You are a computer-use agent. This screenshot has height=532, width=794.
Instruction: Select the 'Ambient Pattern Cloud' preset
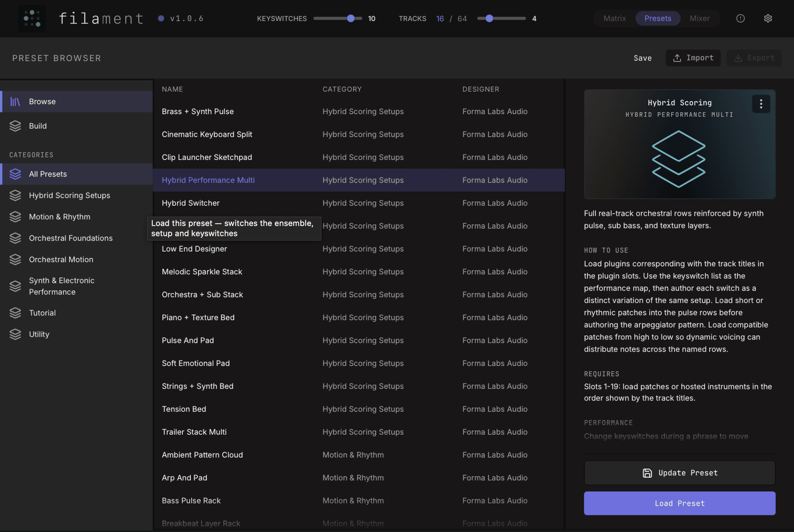[359, 455]
